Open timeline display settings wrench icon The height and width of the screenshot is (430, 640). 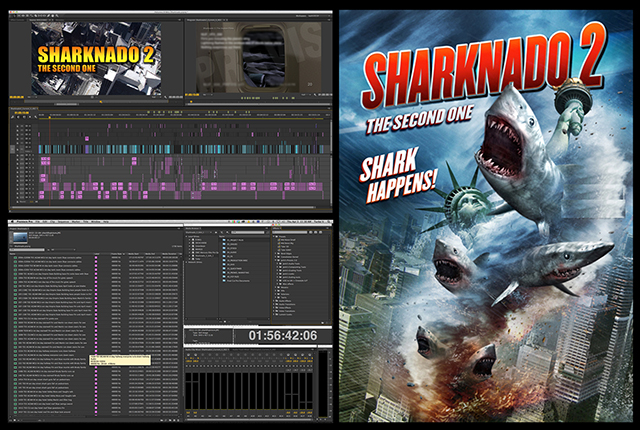[36, 117]
